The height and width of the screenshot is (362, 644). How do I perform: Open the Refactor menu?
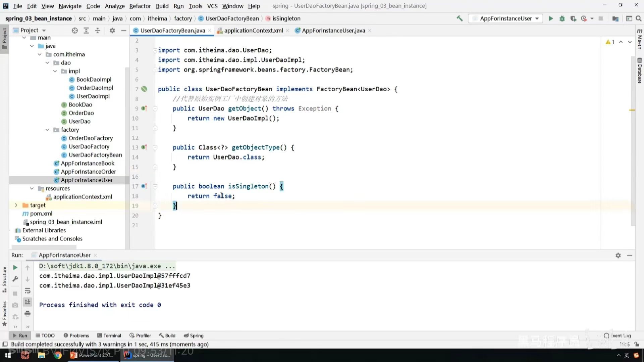(x=140, y=6)
